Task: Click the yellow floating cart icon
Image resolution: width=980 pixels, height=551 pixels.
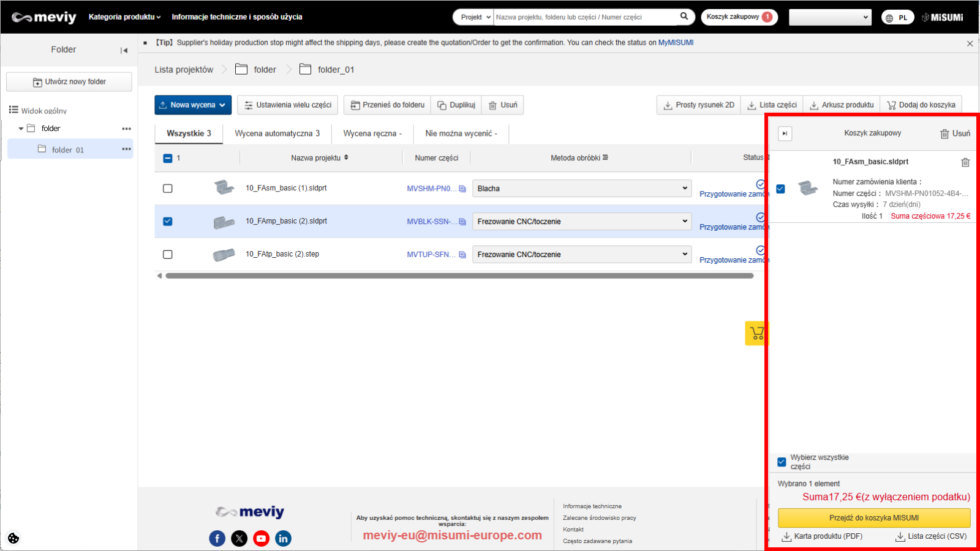Action: click(756, 334)
